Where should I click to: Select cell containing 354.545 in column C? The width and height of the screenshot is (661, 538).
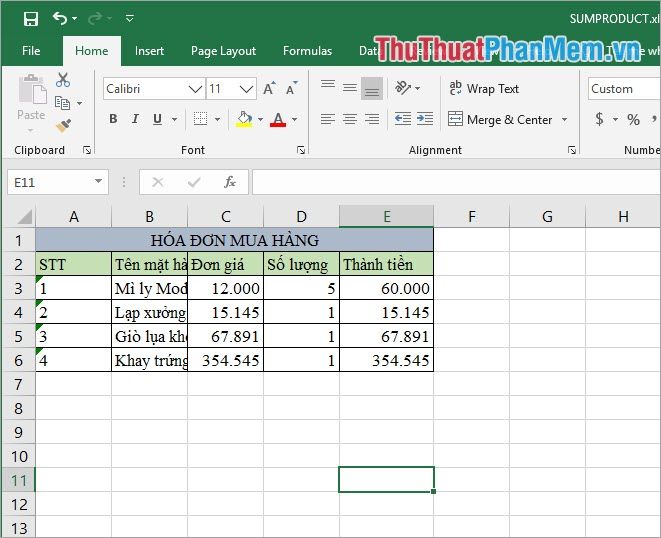[226, 360]
